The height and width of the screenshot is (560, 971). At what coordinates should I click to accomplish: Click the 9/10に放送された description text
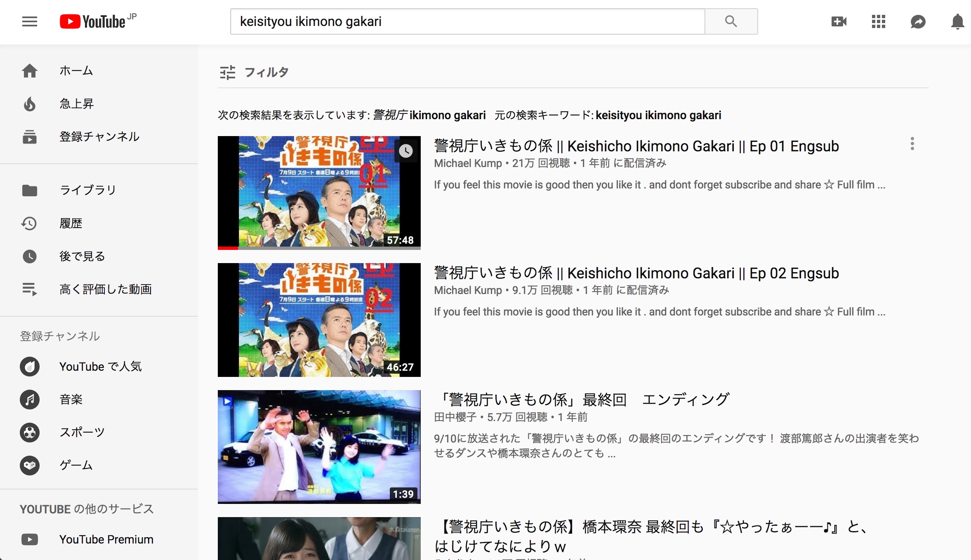pos(676,446)
